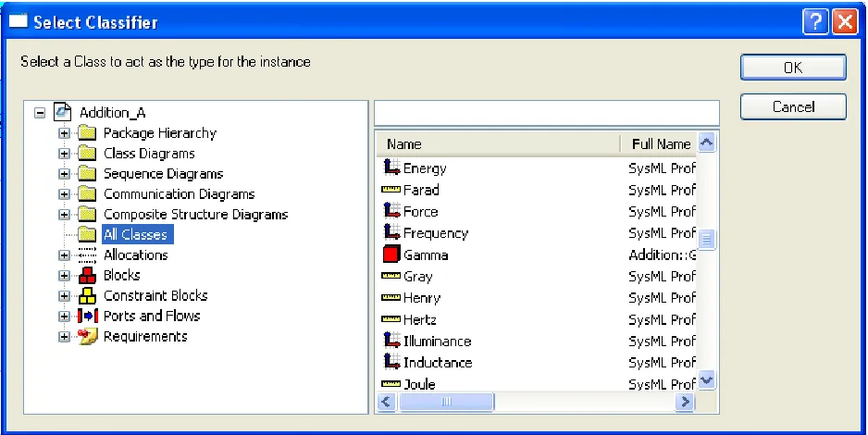Click the Farad unit ruler icon
The height and width of the screenshot is (435, 868).
tap(391, 190)
